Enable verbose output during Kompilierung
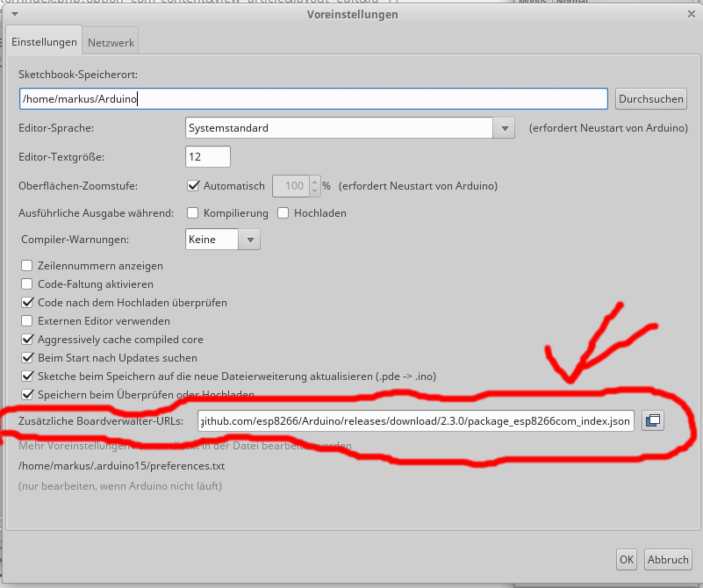 tap(193, 213)
